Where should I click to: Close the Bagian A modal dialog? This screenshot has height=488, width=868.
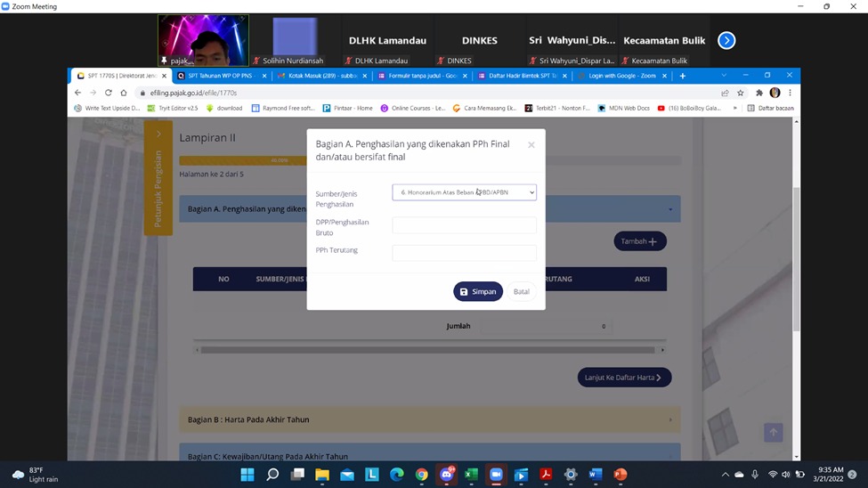(531, 145)
